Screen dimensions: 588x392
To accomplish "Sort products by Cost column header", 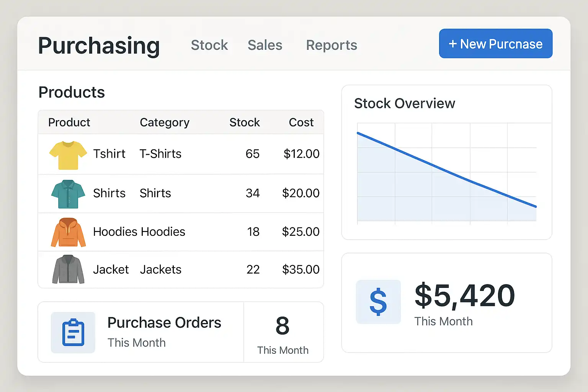I will (x=301, y=122).
